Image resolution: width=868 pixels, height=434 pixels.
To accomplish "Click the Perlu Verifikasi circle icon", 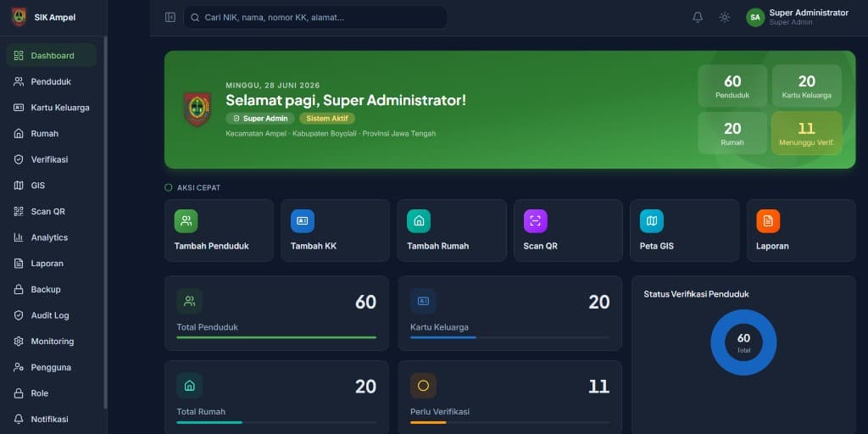I will point(423,386).
